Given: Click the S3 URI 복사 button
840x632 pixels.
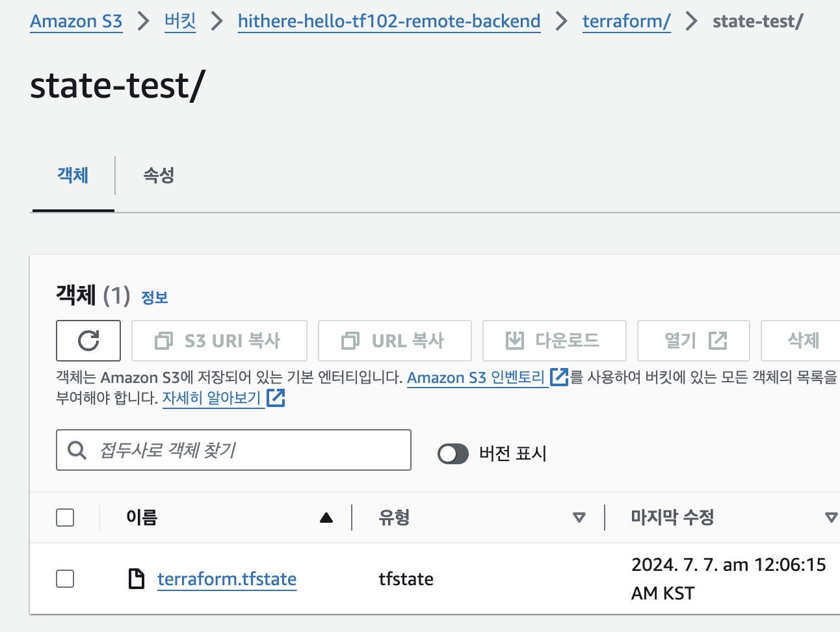Looking at the screenshot, I should pyautogui.click(x=219, y=340).
